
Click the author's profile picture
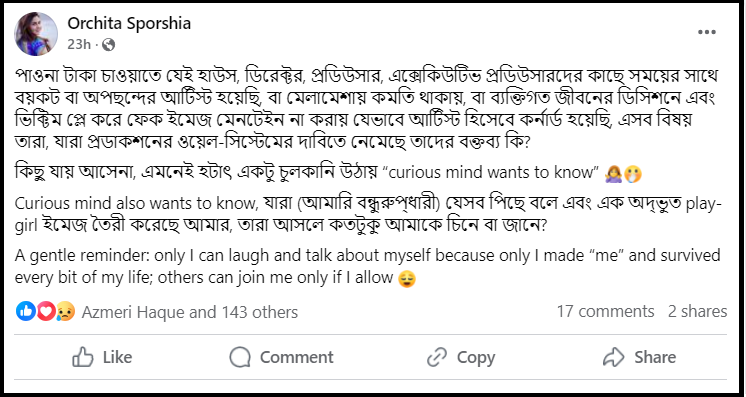coord(36,34)
